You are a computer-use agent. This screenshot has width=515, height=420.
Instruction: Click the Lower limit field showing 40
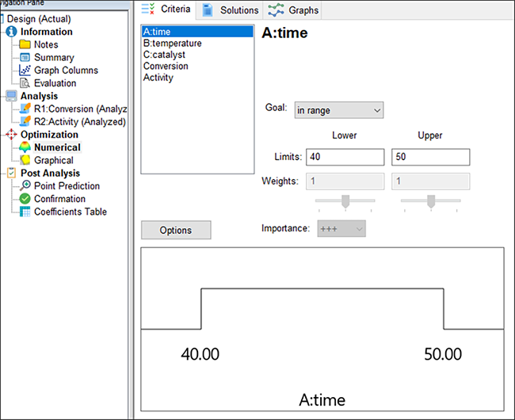pyautogui.click(x=344, y=158)
